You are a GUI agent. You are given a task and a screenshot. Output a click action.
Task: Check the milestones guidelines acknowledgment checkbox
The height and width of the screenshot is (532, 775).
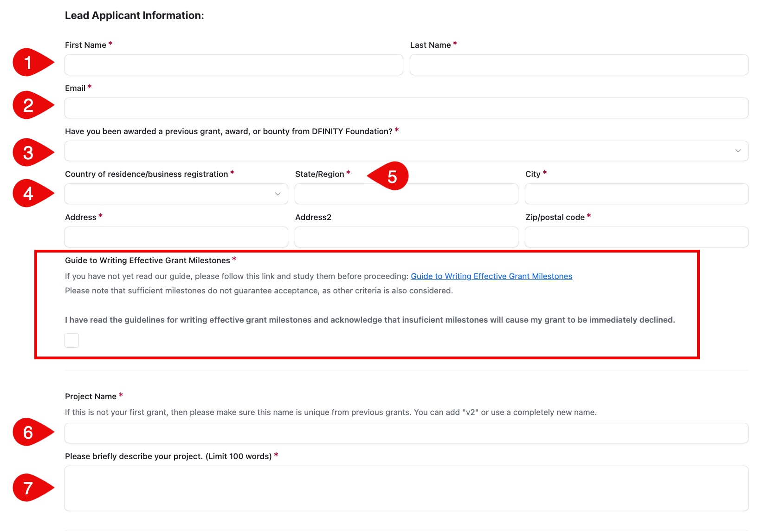point(72,340)
